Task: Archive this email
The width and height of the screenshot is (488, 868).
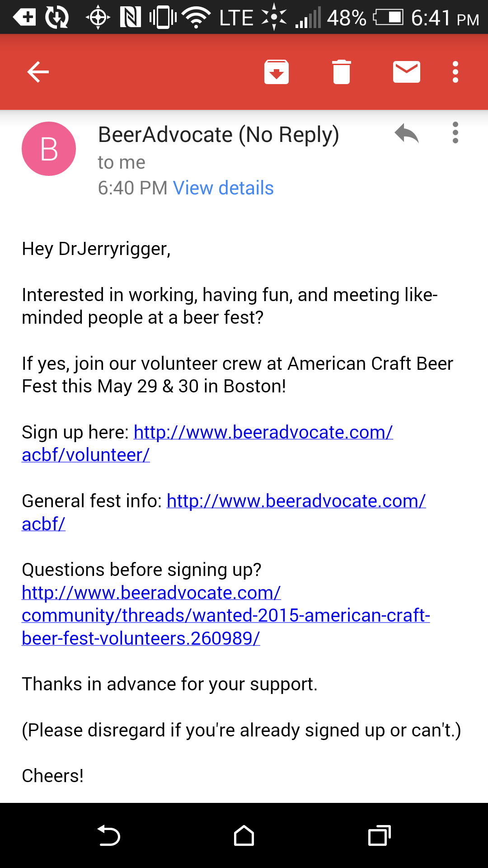Action: pyautogui.click(x=276, y=72)
